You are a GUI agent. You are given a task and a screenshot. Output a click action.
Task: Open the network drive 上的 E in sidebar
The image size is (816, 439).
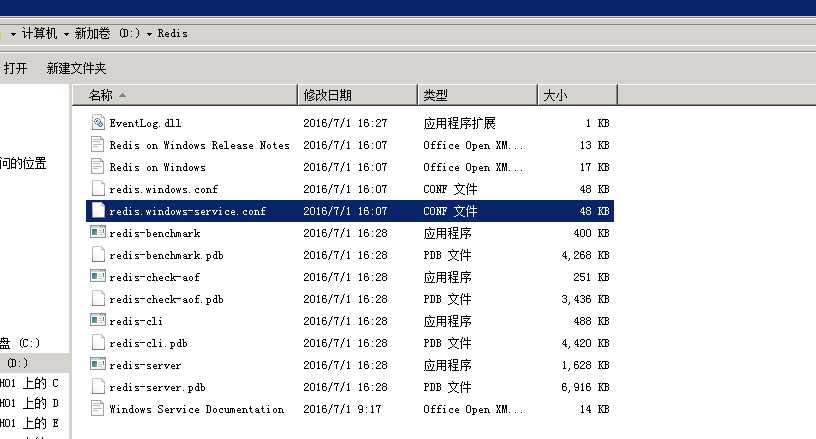click(29, 423)
